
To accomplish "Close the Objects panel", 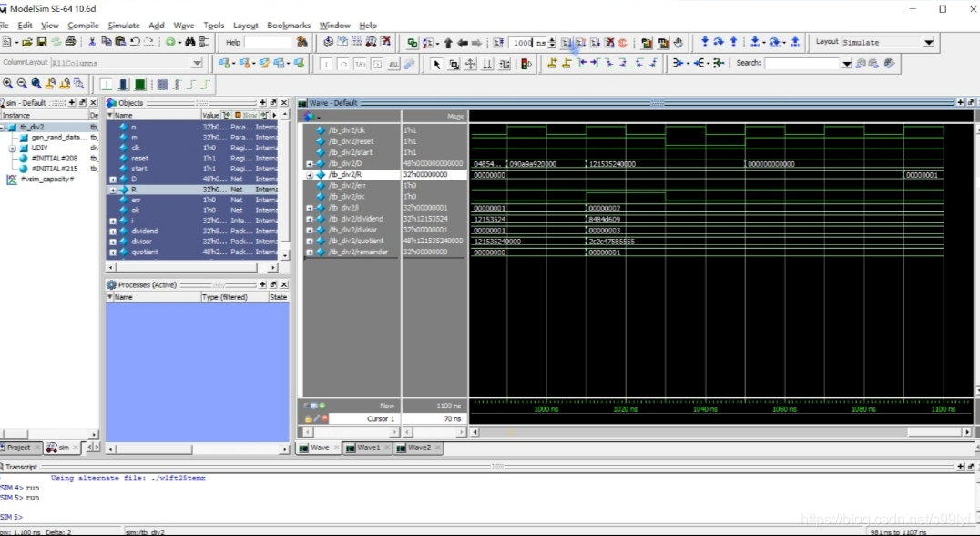I will [284, 103].
